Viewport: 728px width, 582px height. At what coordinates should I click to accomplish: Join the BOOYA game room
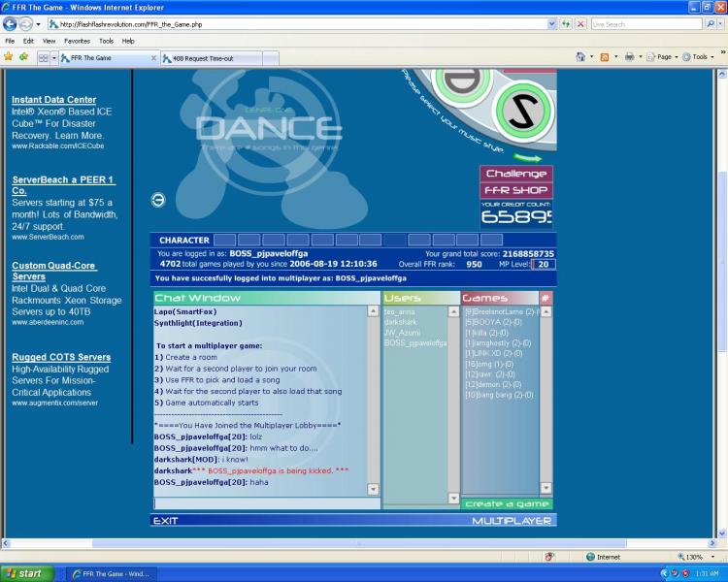(x=493, y=322)
